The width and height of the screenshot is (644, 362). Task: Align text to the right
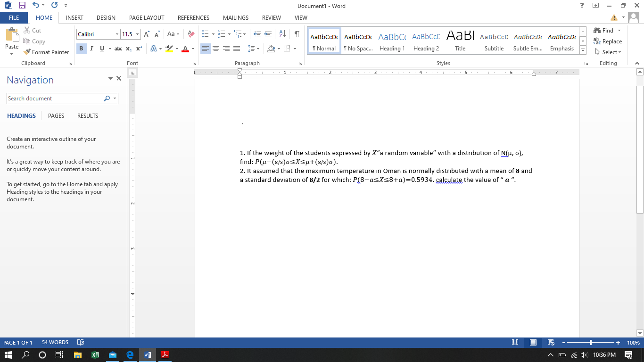pyautogui.click(x=226, y=49)
